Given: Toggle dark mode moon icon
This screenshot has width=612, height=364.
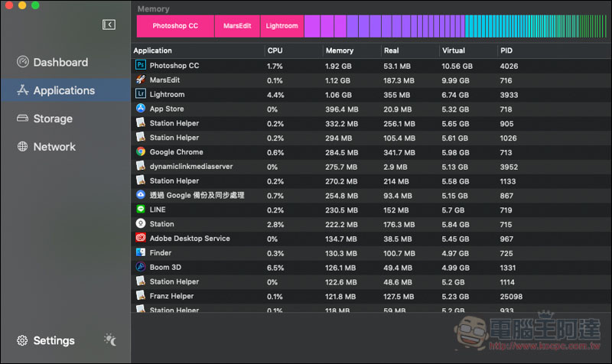Looking at the screenshot, I should pos(111,340).
